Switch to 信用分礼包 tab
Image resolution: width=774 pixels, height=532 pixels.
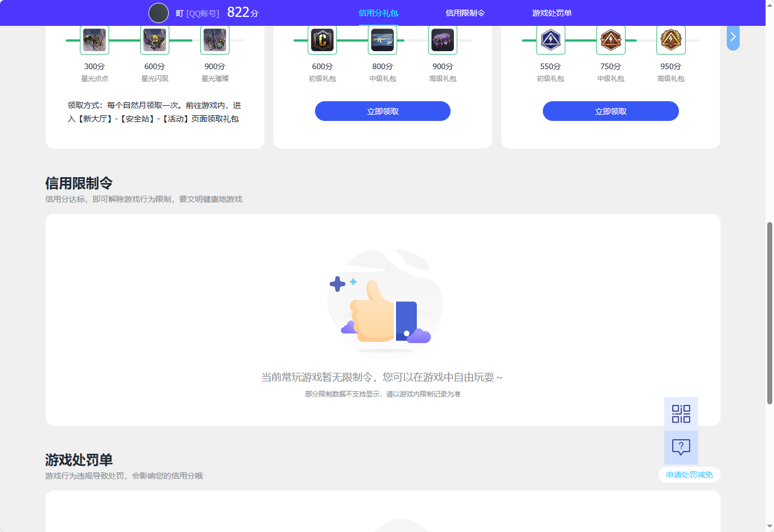click(379, 13)
